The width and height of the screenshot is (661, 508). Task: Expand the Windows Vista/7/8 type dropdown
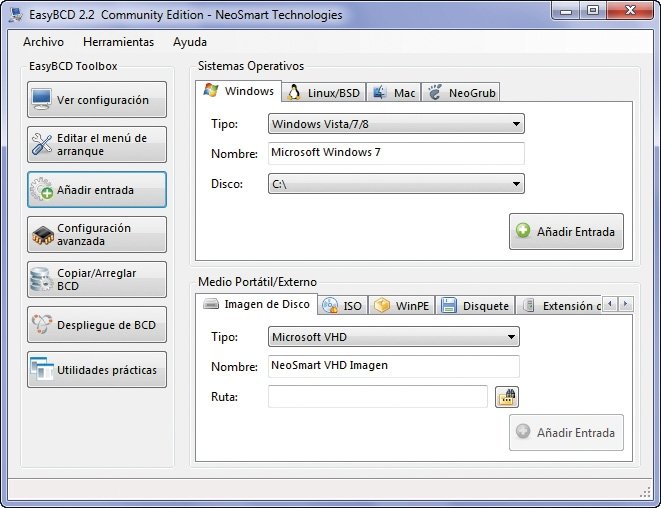click(x=396, y=124)
